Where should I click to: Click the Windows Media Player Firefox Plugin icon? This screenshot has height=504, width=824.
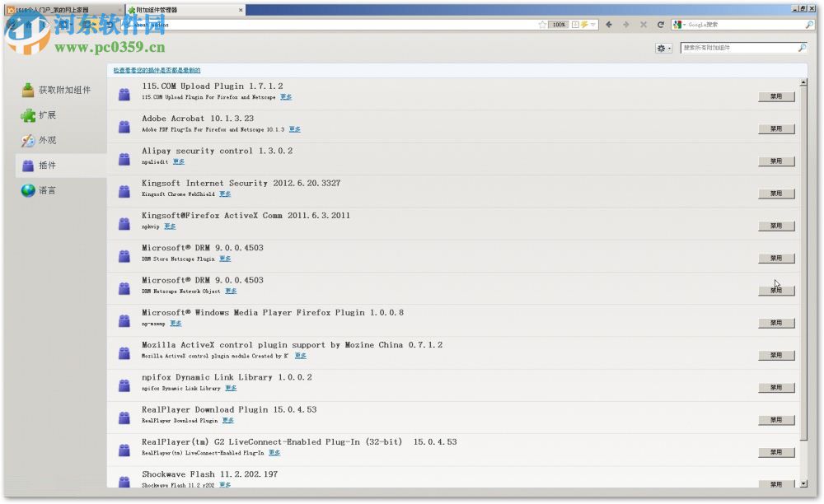124,320
